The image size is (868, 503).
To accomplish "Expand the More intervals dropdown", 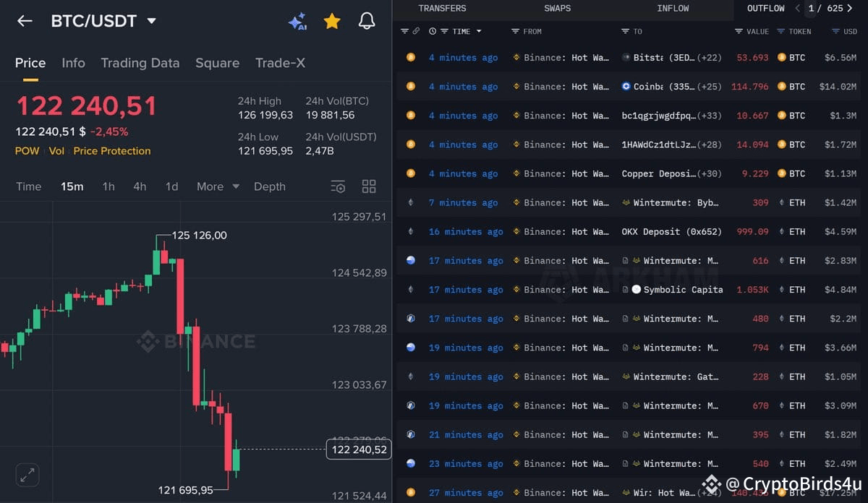I will 218,186.
